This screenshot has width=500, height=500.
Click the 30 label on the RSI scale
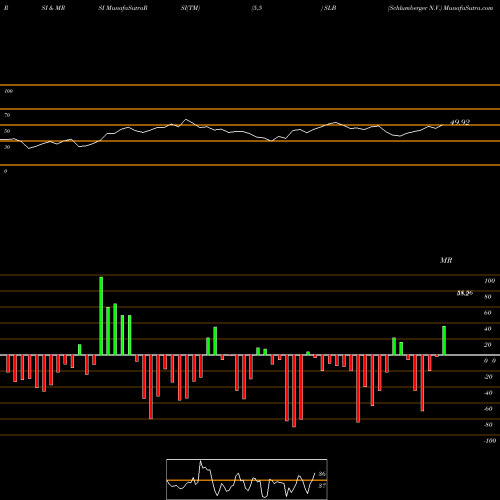click(x=7, y=147)
